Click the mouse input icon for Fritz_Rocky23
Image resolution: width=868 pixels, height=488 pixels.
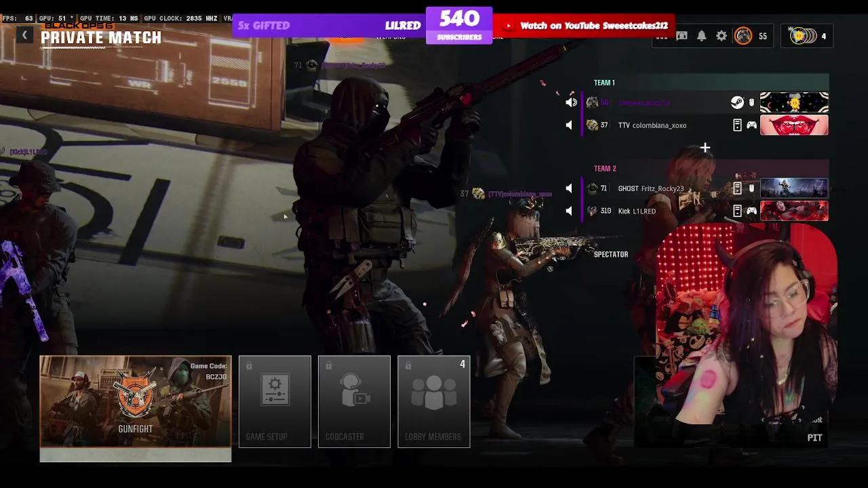click(x=751, y=188)
